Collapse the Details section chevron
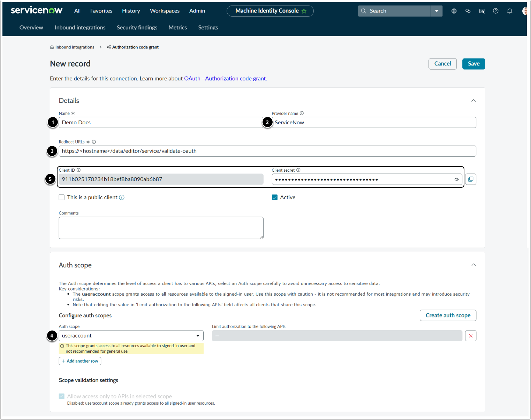 (473, 101)
